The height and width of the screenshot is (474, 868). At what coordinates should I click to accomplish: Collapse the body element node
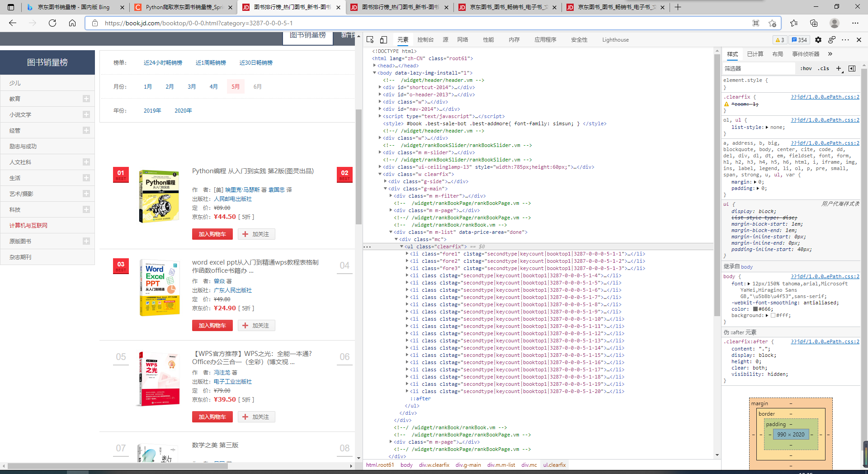pyautogui.click(x=374, y=73)
